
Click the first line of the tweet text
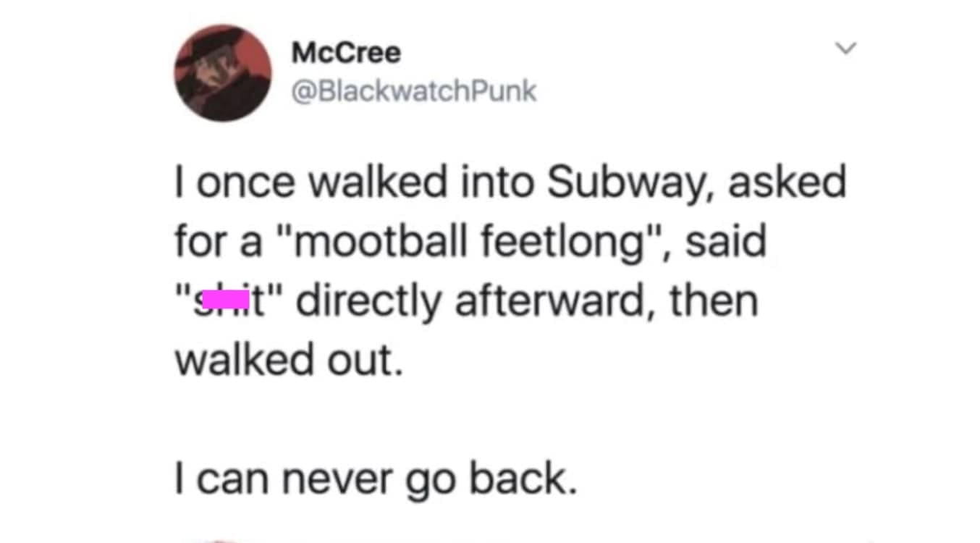(x=507, y=181)
